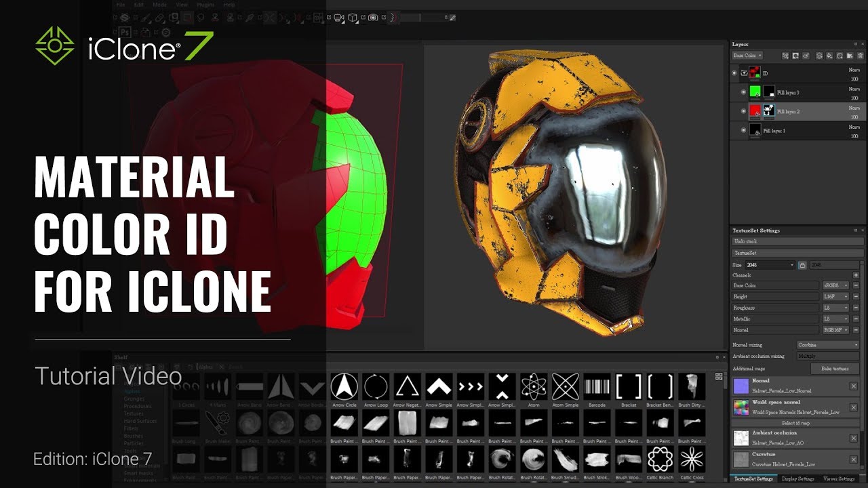Choose the Celtic Cross alpha
868x488 pixels.
(692, 459)
